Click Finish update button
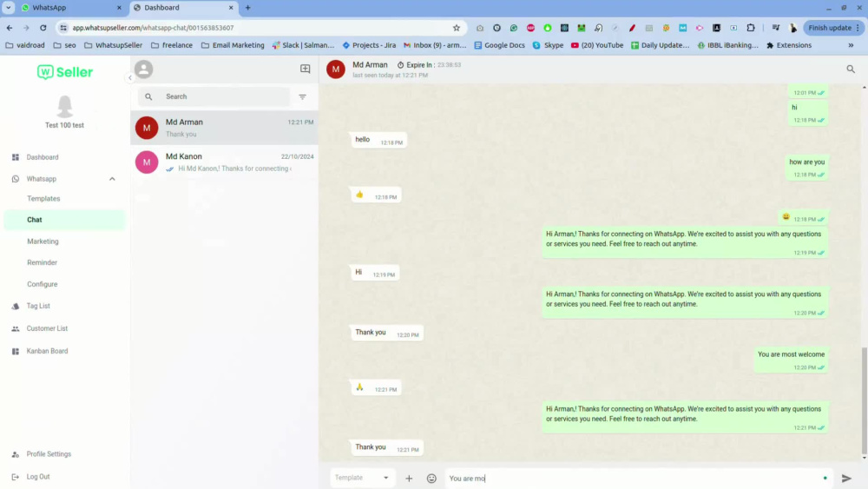This screenshot has height=489, width=868. tap(835, 28)
